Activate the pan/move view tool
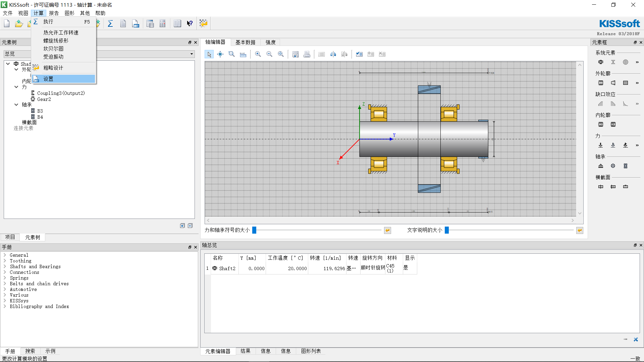The height and width of the screenshot is (362, 644). pyautogui.click(x=220, y=54)
